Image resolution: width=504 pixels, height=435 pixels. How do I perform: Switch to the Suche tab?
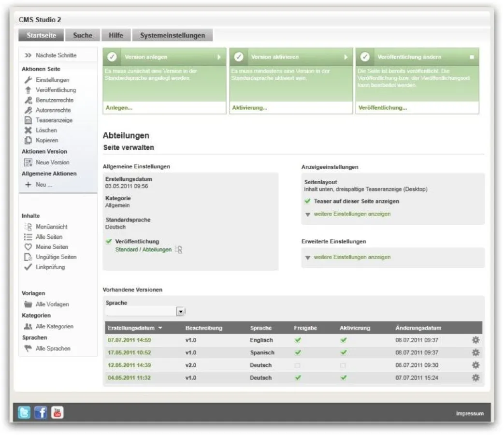pos(83,35)
